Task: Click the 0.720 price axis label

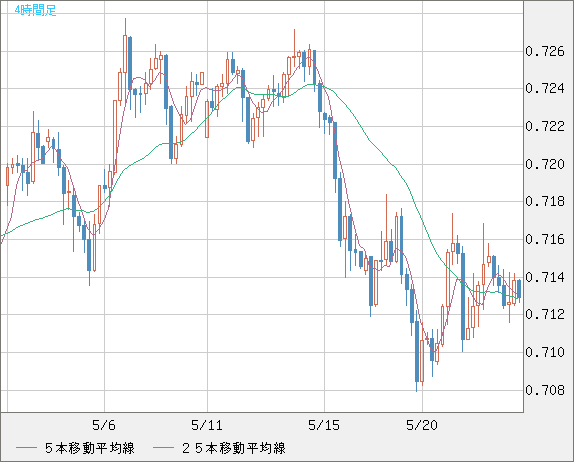Action: (x=545, y=164)
